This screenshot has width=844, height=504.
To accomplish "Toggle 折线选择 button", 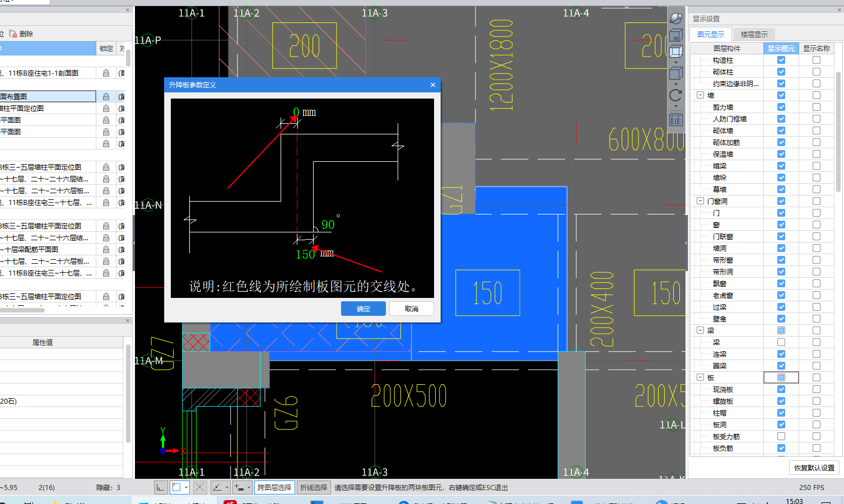I will (x=314, y=487).
